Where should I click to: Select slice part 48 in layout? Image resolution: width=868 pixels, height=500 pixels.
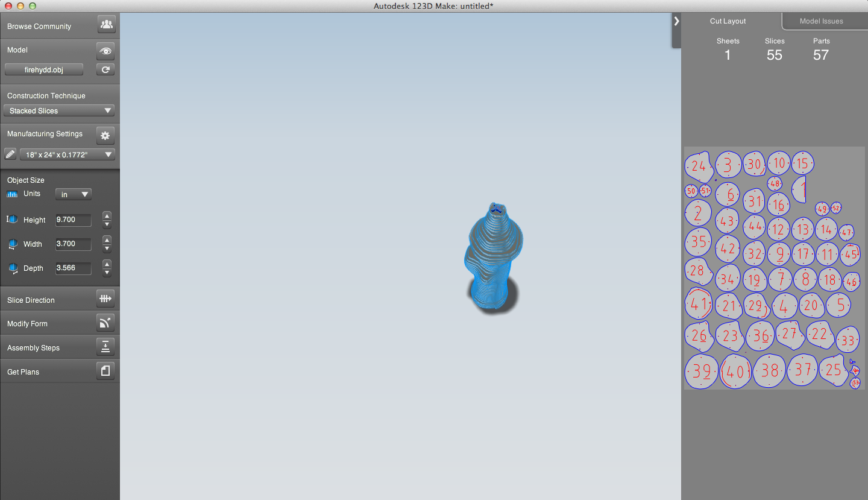coord(775,183)
